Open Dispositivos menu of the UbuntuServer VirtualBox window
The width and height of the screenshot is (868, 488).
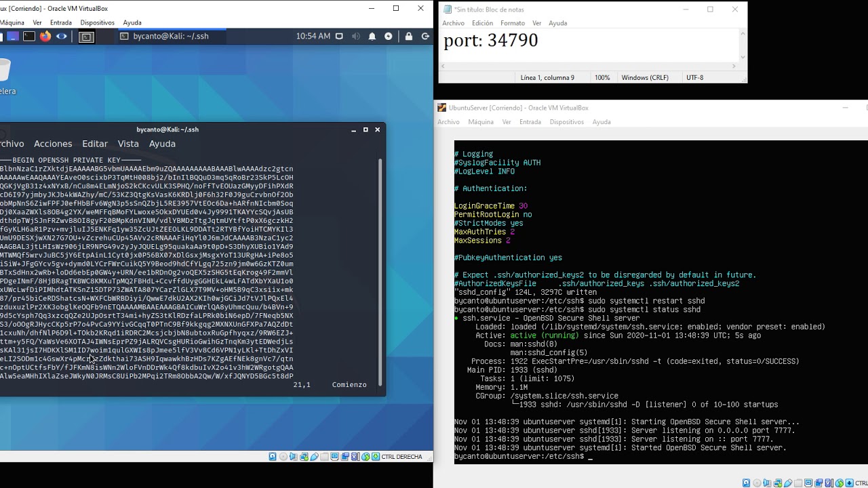pyautogui.click(x=566, y=122)
